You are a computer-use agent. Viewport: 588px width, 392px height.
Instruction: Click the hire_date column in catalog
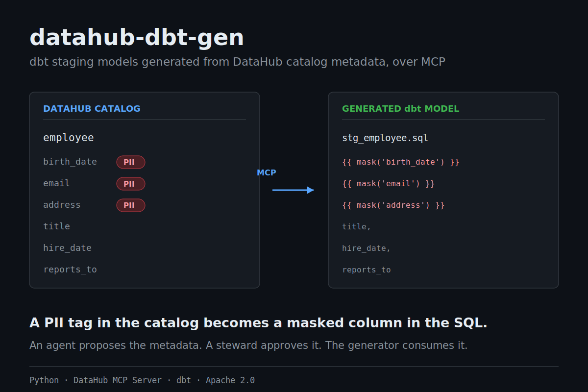click(67, 248)
